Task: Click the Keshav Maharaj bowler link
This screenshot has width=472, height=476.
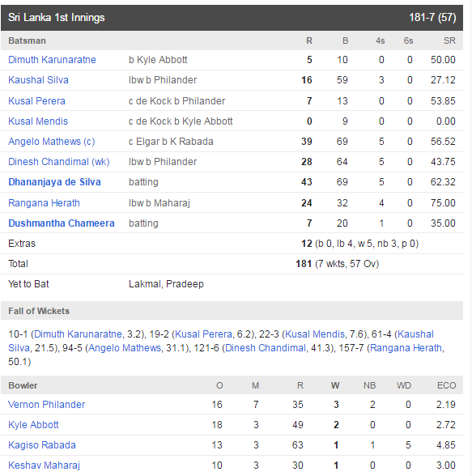Action: pos(44,465)
